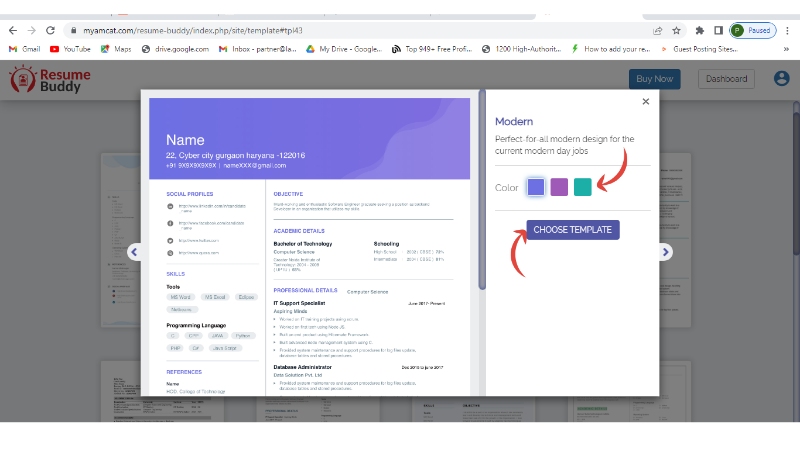This screenshot has width=800, height=449.
Task: Open the Dashboard page
Action: (x=726, y=79)
